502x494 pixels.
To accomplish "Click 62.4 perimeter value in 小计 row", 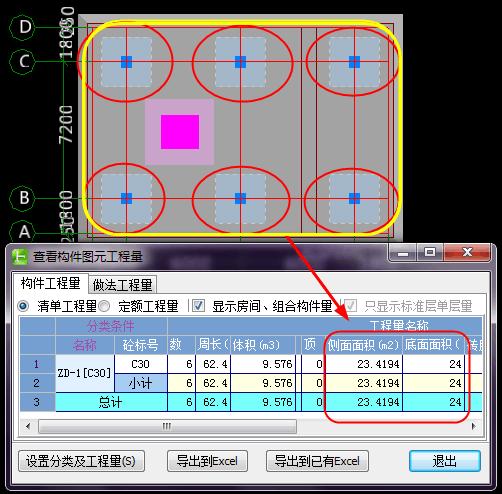I will click(x=213, y=383).
